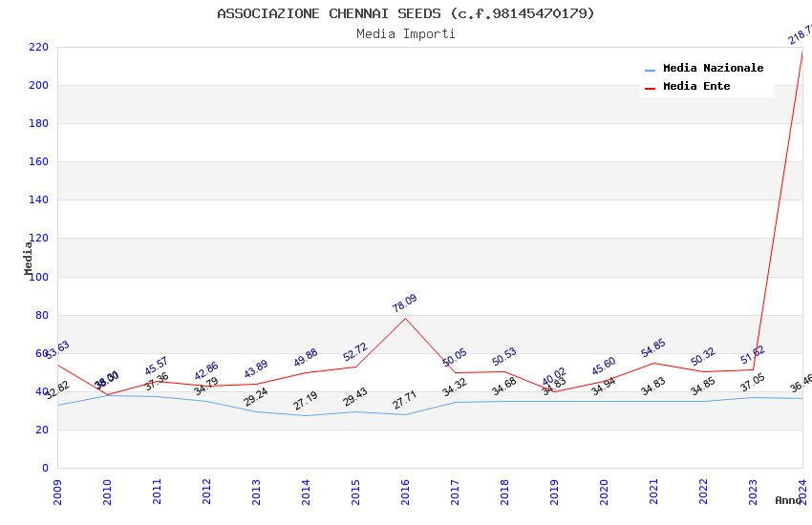Click the 50.53 data label
812x525 pixels.
(504, 356)
